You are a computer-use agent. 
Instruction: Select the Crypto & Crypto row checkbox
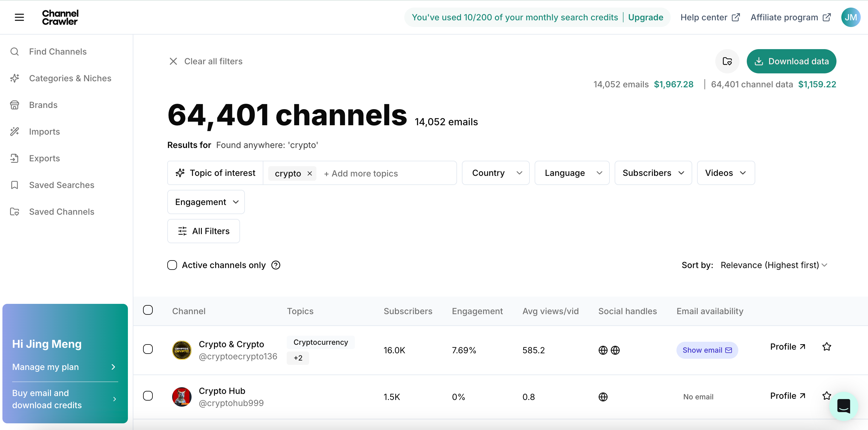148,349
